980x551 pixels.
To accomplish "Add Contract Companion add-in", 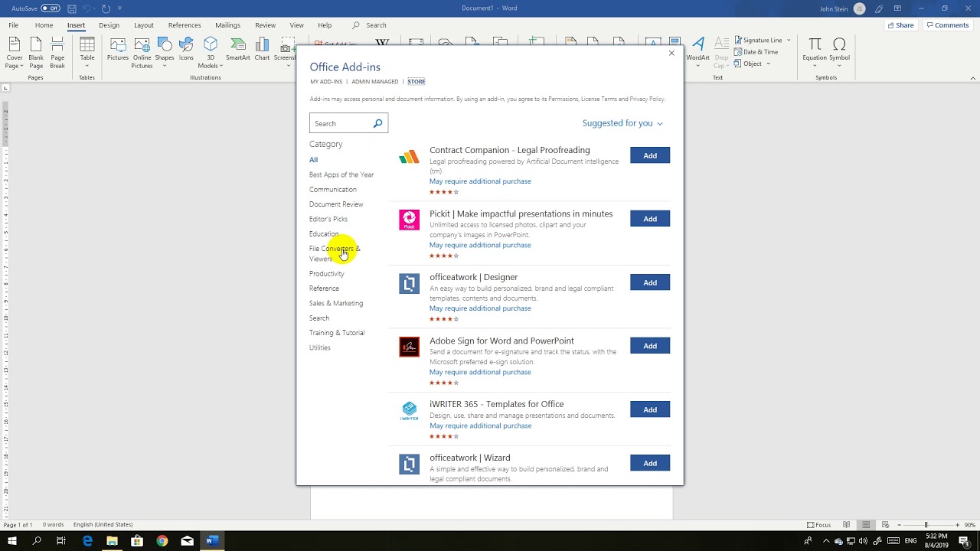I will 650,155.
